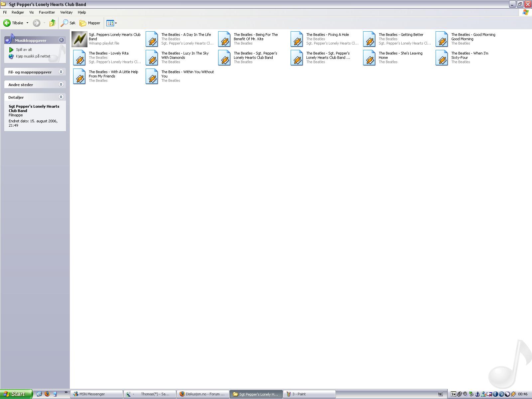The image size is (532, 399).
Task: Select Fixing A Hole file icon
Action: (x=297, y=39)
